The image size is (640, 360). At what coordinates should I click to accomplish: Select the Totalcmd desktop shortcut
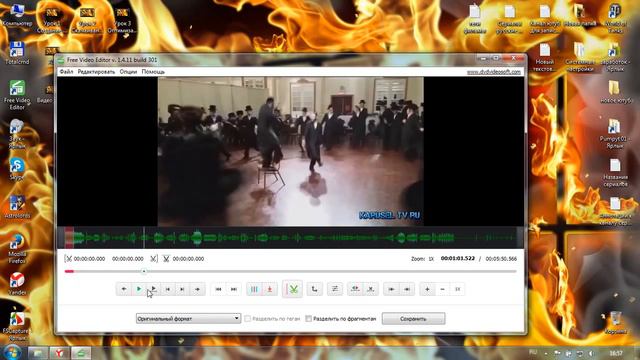tap(17, 53)
